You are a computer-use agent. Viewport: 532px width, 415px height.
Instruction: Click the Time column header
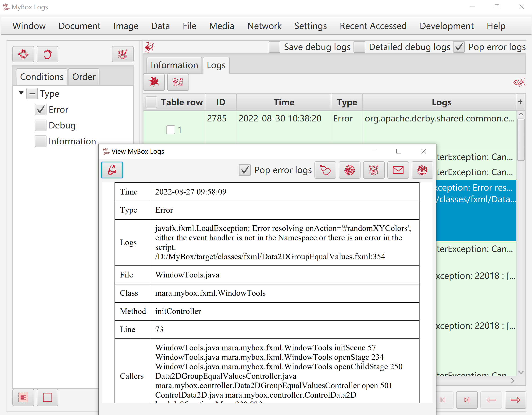click(x=284, y=102)
